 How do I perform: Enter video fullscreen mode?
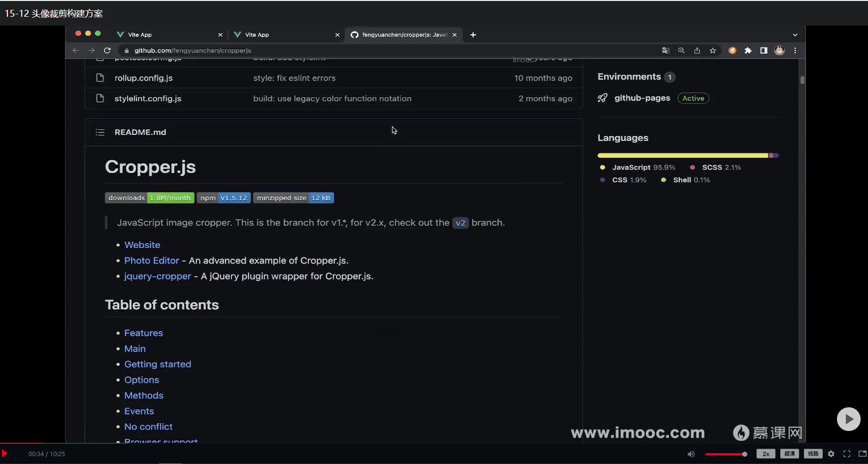[847, 454]
